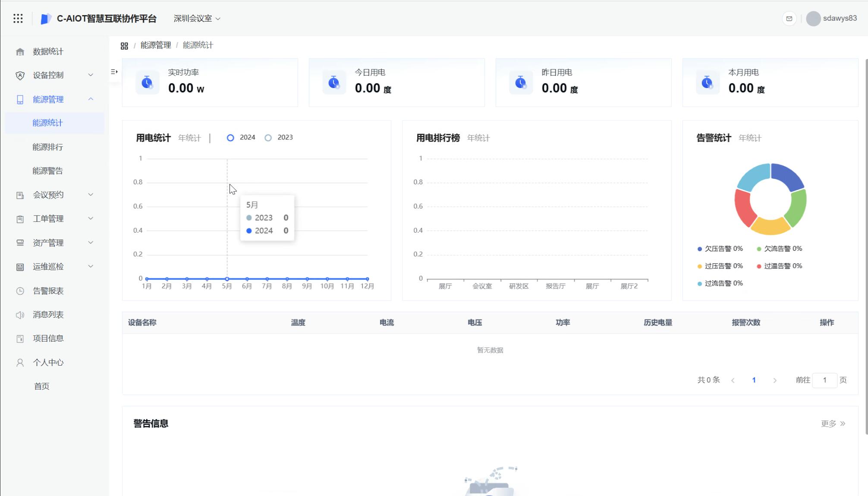Go to previous page arrow in pagination

pos(733,381)
